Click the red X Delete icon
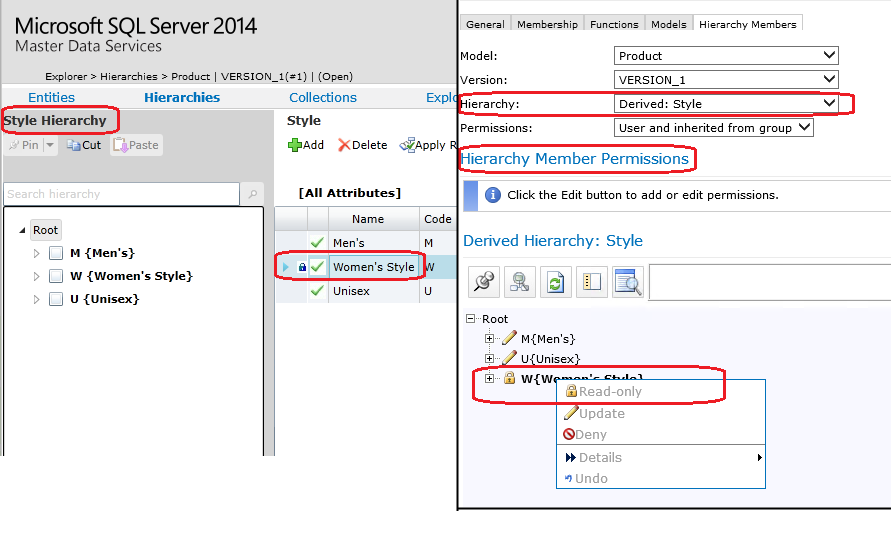 point(344,145)
